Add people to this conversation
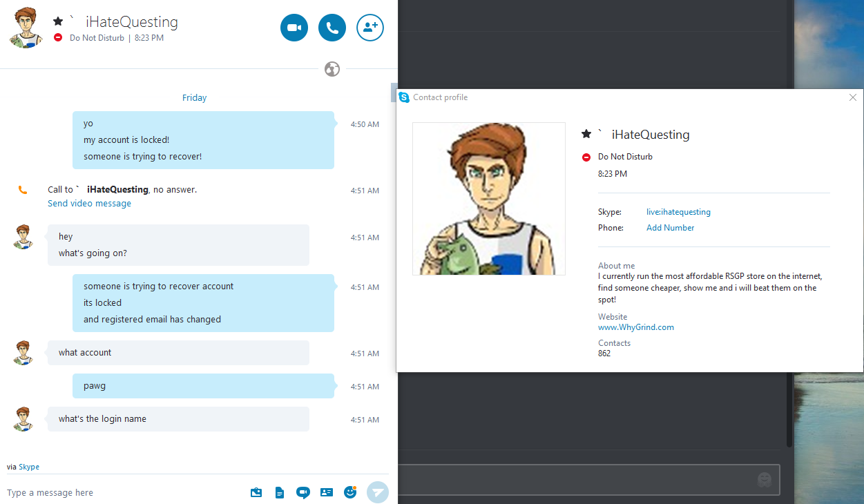Screen dimensions: 864x504 (x=370, y=28)
